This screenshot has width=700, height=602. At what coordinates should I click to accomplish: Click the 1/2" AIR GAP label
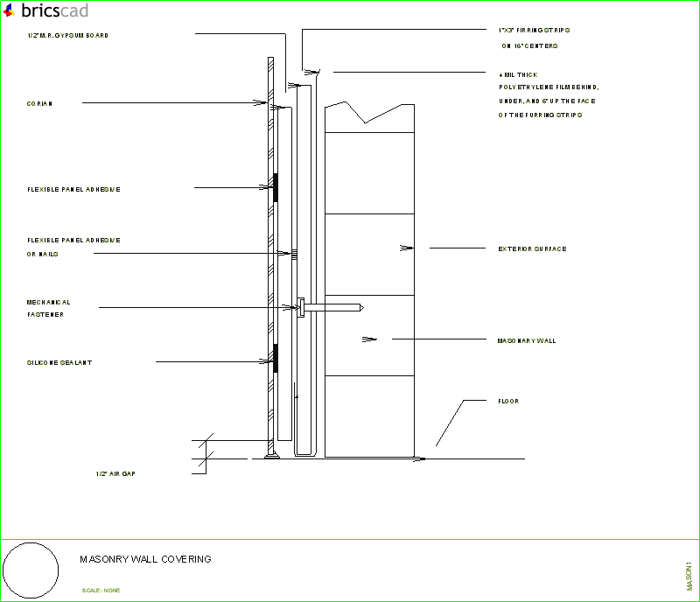115,472
